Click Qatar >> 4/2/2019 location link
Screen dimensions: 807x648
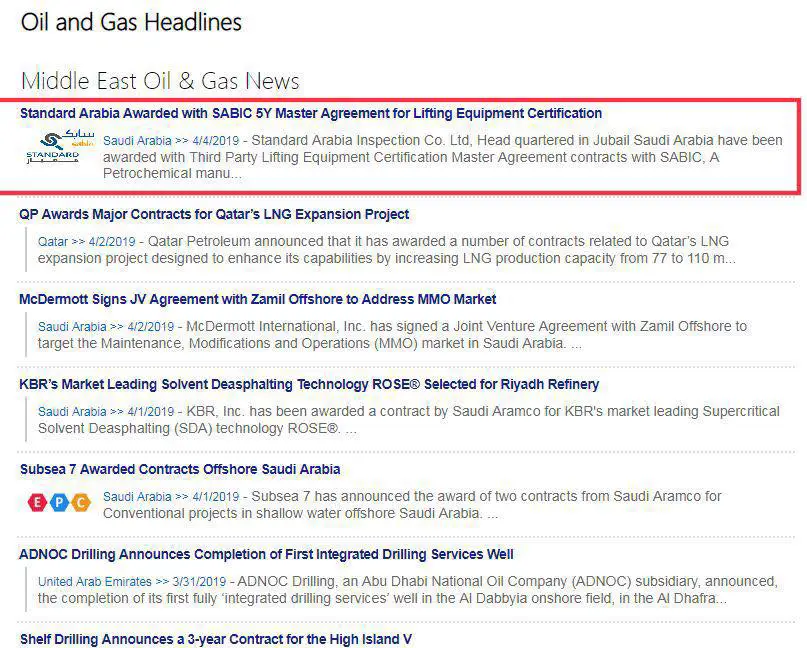click(86, 242)
